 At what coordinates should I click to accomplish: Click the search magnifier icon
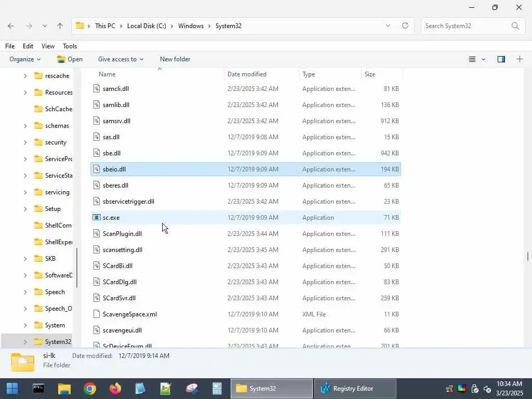(x=515, y=26)
